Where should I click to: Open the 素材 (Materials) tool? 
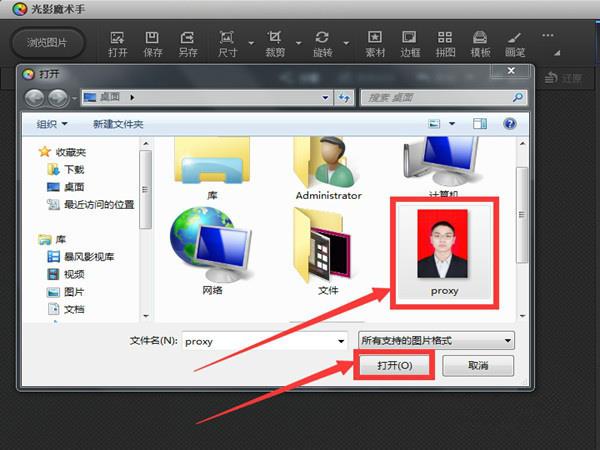coord(375,43)
